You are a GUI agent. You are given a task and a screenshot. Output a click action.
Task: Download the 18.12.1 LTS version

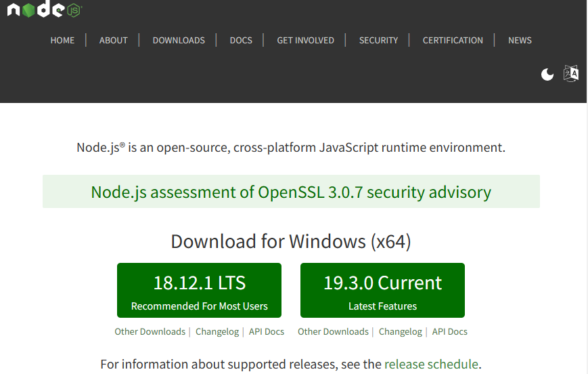pyautogui.click(x=199, y=290)
